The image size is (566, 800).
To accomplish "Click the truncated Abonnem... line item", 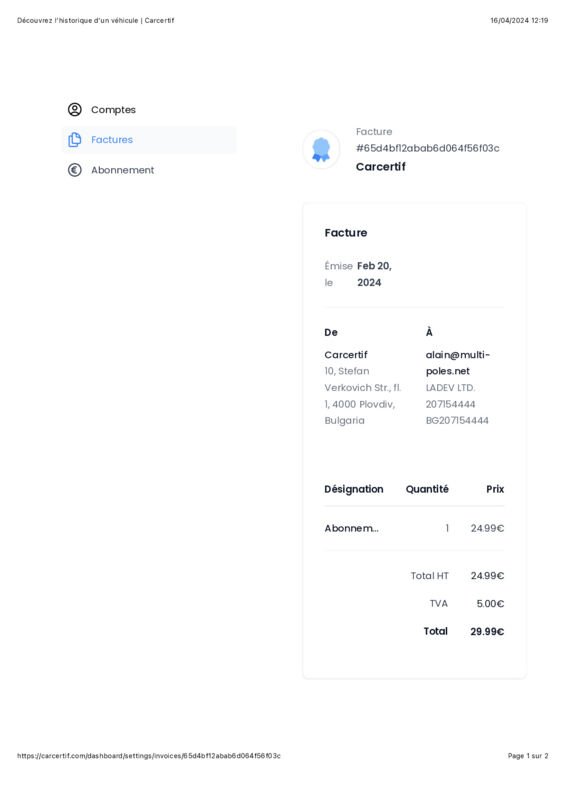I will click(x=351, y=528).
